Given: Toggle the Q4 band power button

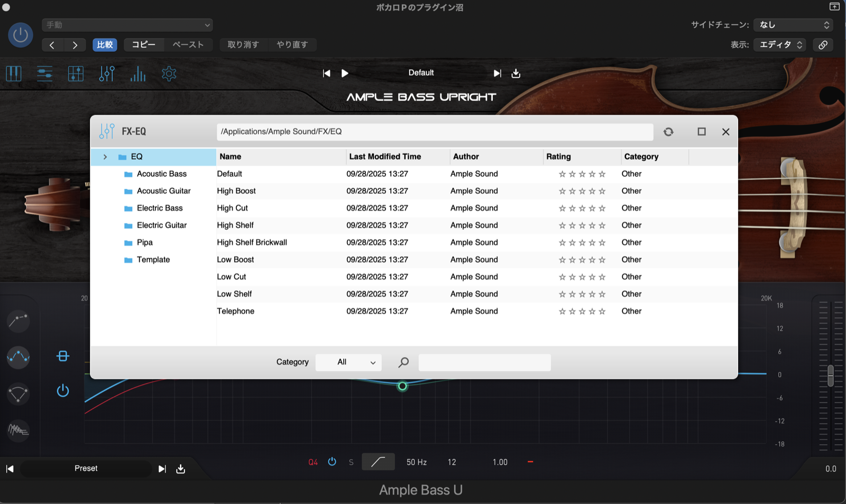Looking at the screenshot, I should pos(332,462).
